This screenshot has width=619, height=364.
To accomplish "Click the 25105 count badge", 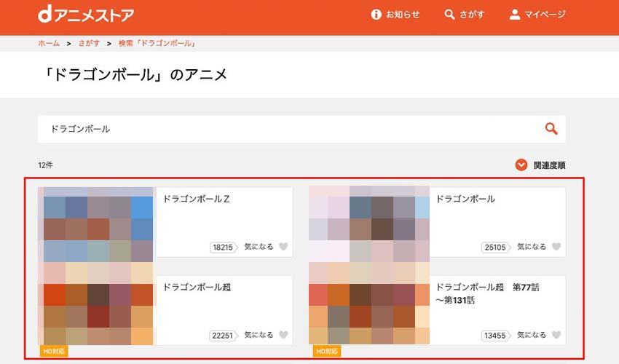I will (x=496, y=248).
